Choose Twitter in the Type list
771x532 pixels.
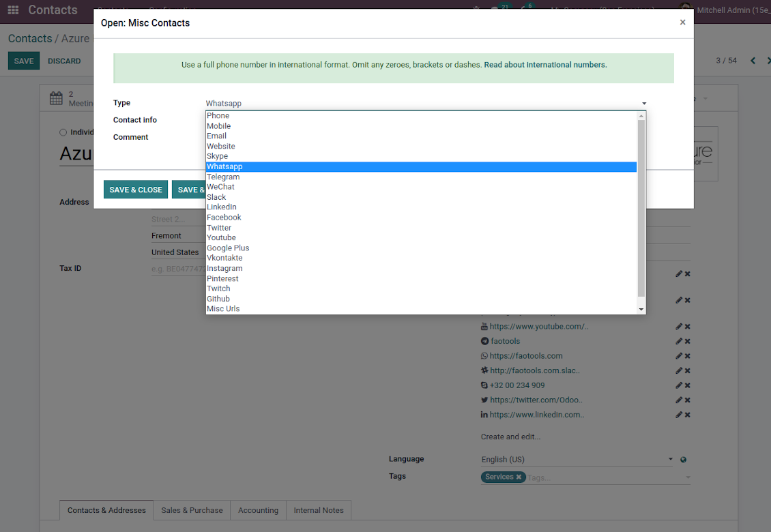[x=422, y=228]
